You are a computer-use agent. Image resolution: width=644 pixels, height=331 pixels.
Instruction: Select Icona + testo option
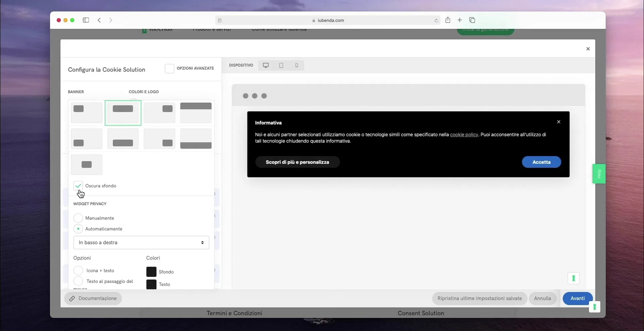tap(78, 271)
